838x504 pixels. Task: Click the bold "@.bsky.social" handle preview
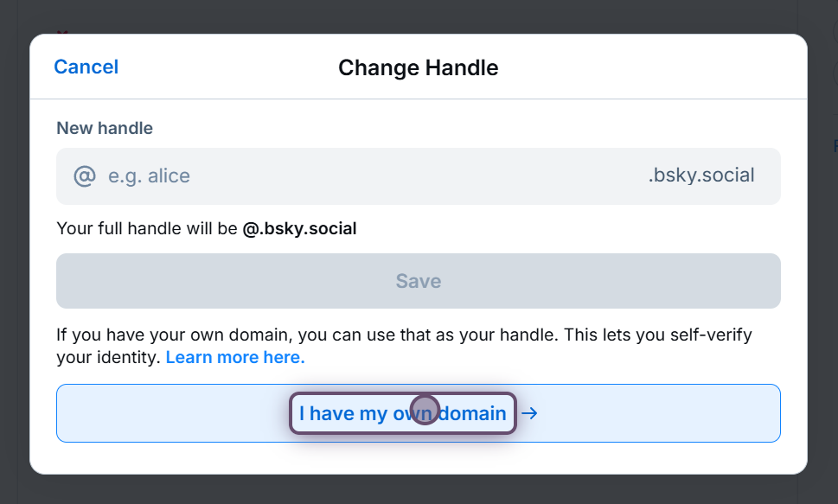point(299,229)
